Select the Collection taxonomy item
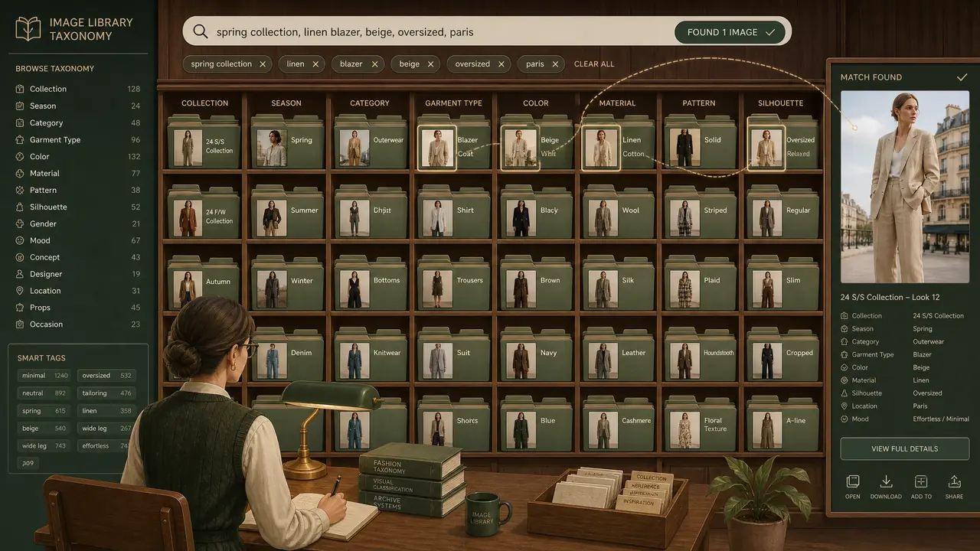The height and width of the screenshot is (551, 980). (x=77, y=89)
